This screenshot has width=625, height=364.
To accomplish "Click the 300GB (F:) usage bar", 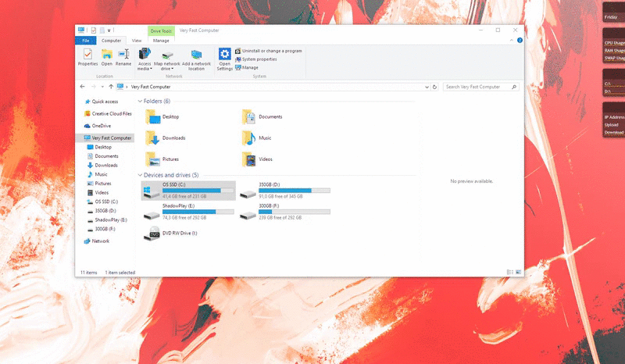I will coord(295,212).
